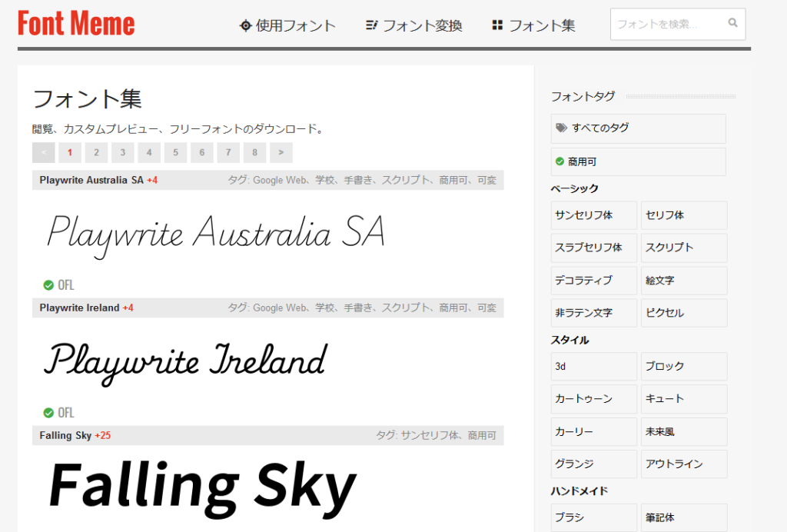Click green check icon in 商用可 sidebar button
Screen dimensions: 787x532
(x=560, y=161)
